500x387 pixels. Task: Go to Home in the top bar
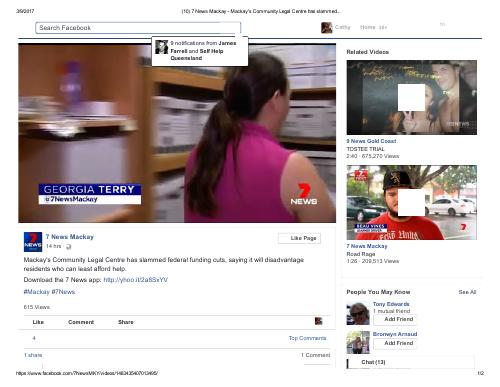point(368,27)
